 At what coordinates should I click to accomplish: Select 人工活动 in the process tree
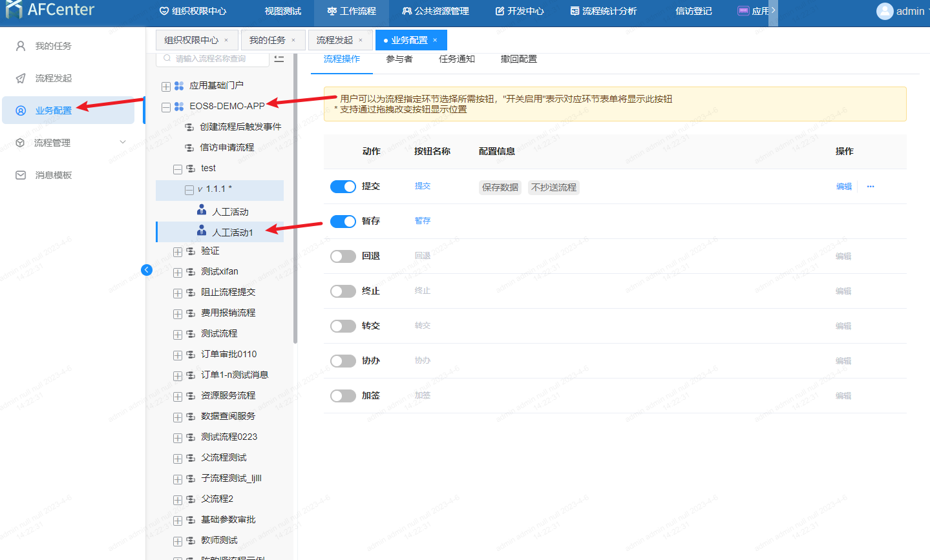coord(230,212)
